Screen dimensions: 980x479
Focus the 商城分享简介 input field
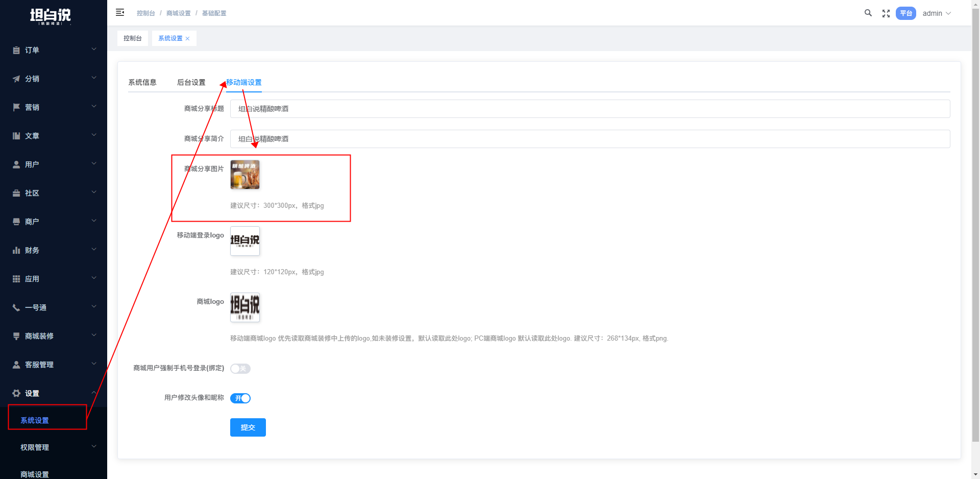[590, 139]
